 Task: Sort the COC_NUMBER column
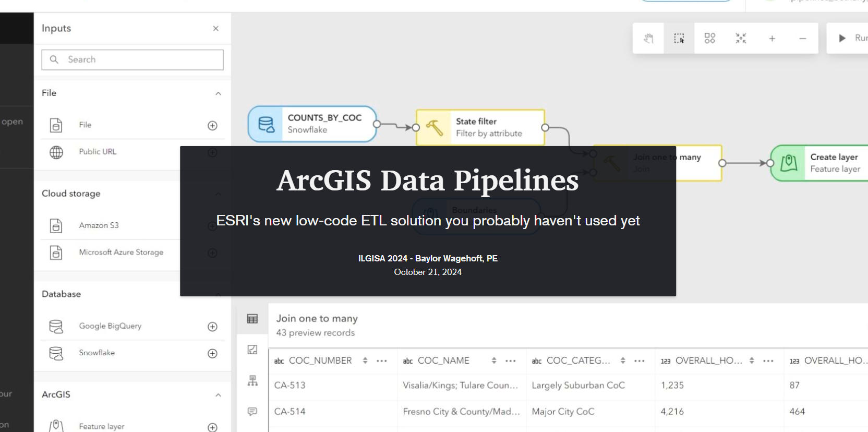pos(365,361)
